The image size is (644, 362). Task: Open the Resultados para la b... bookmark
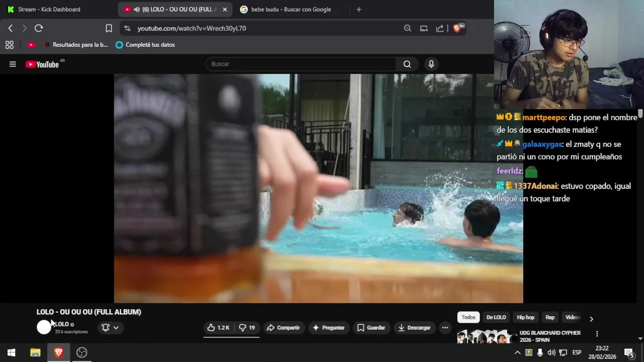75,45
